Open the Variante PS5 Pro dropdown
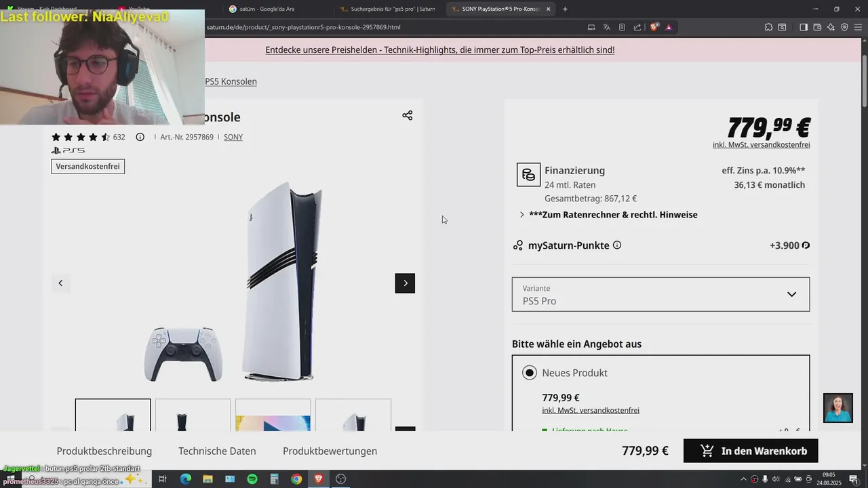 click(660, 294)
